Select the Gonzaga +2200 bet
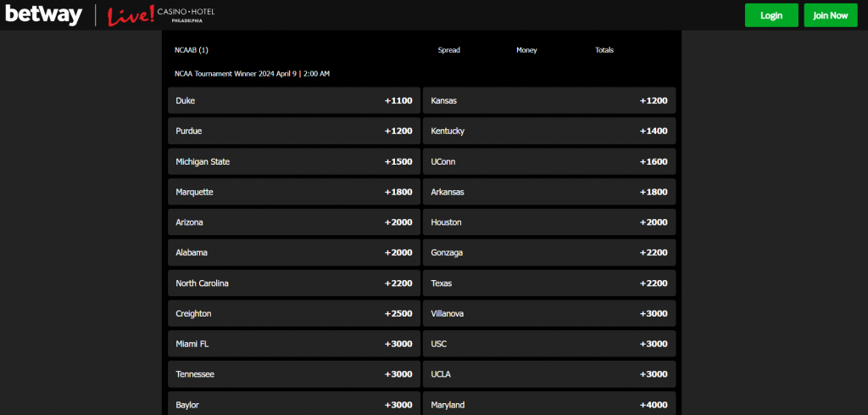 click(549, 253)
